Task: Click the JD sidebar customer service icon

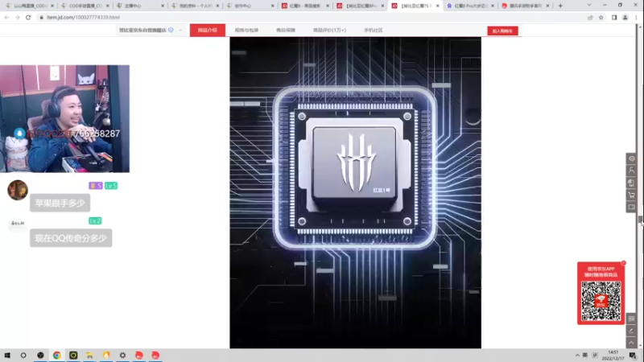Action: tap(632, 158)
